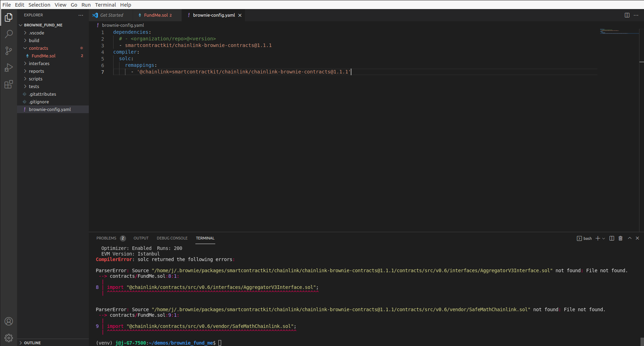Create a new terminal with plus icon

[x=598, y=238]
